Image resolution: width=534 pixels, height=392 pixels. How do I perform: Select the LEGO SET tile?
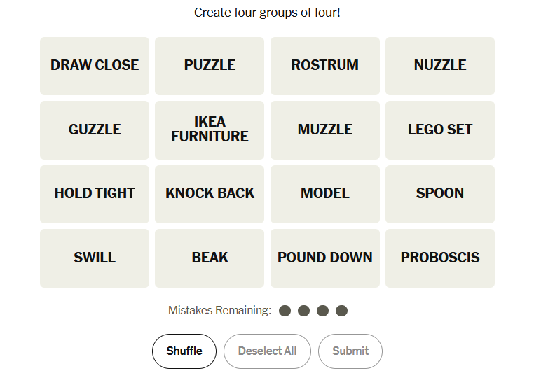point(440,129)
